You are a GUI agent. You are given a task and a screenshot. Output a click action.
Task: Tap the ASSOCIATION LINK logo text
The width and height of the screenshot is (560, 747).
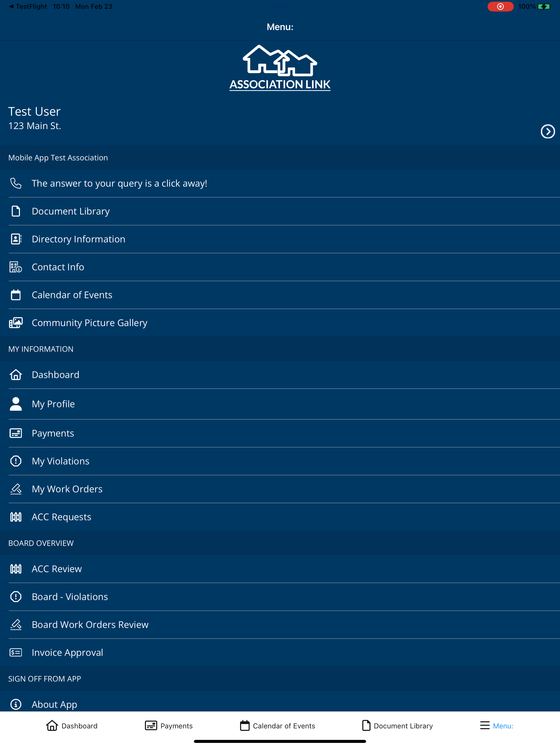(280, 84)
